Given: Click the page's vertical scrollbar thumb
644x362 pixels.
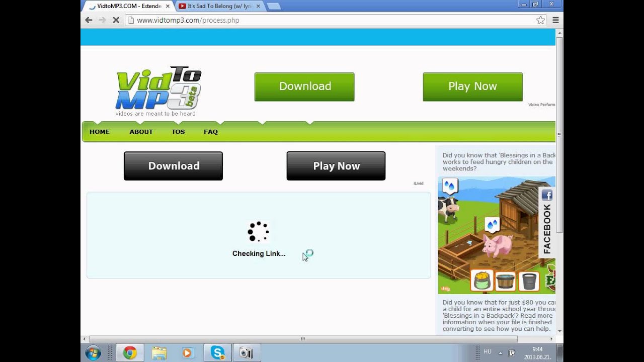Looking at the screenshot, I should click(x=559, y=135).
